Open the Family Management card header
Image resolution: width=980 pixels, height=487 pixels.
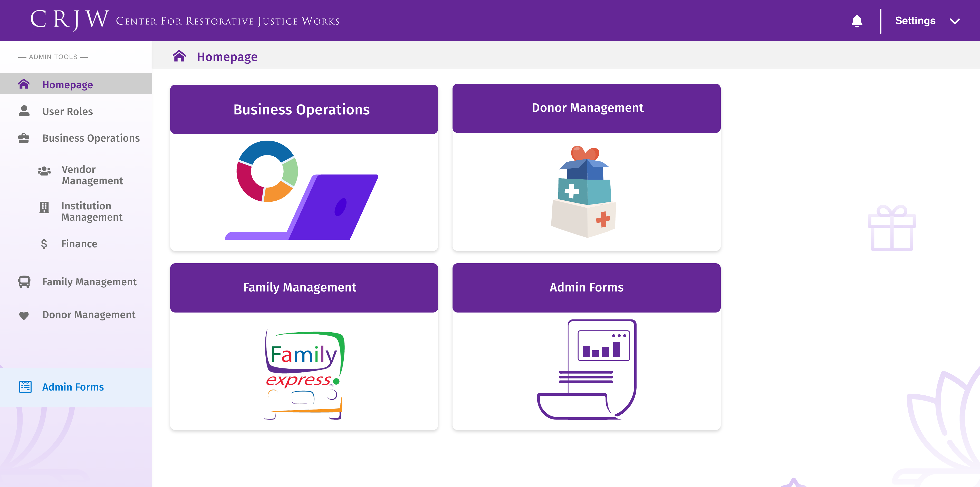tap(304, 287)
